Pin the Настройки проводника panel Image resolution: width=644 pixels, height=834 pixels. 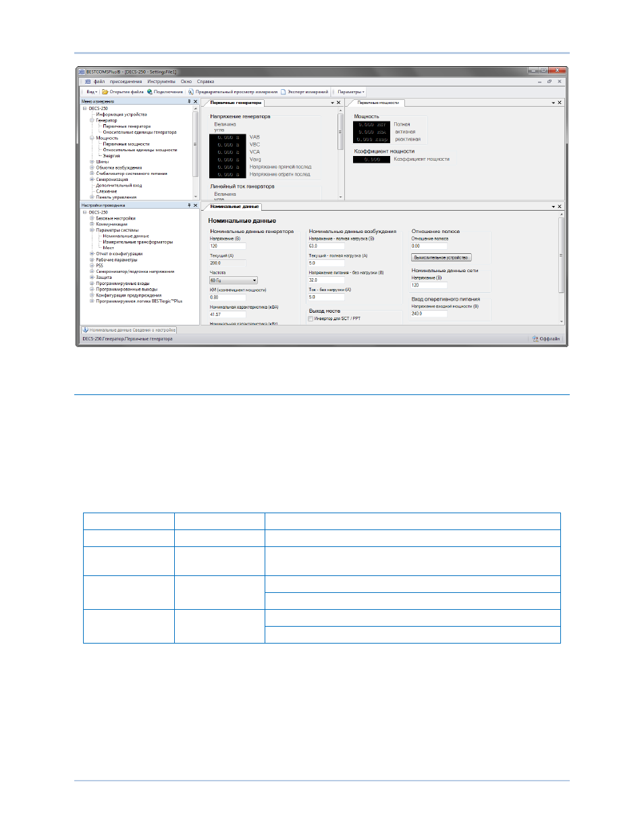(189, 205)
